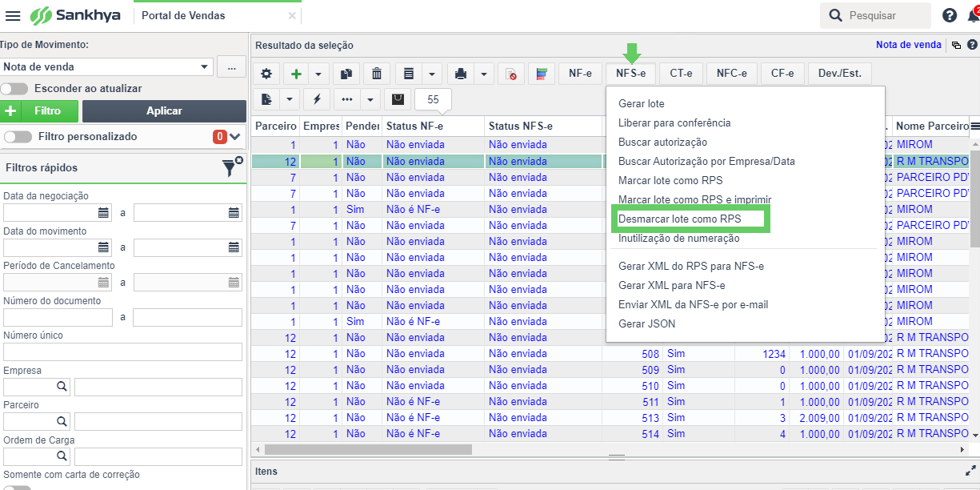Sort by Status NFS-e column header
This screenshot has height=490, width=980.
click(543, 127)
